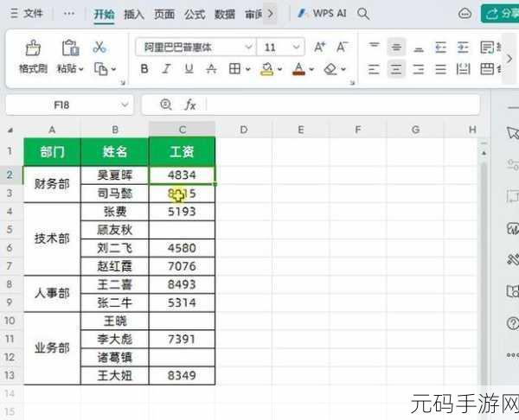Click the Select All corner triangle
519x420 pixels.
[x=10, y=130]
